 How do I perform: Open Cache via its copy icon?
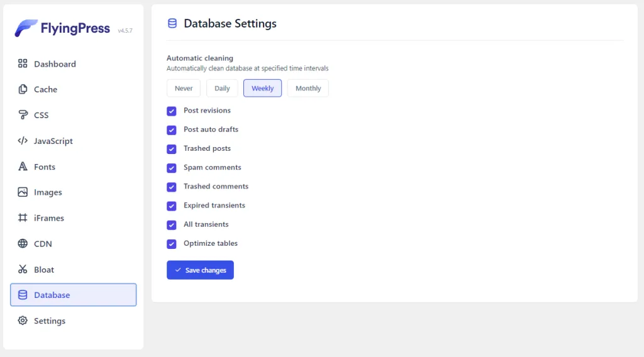click(23, 89)
